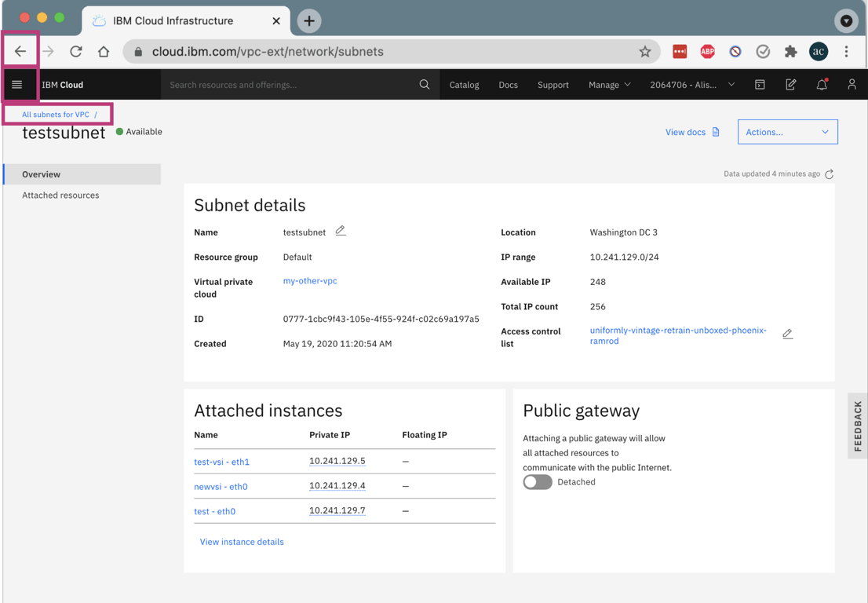Switch to the IBM Cloud Infrastructure browser tab

pyautogui.click(x=186, y=21)
